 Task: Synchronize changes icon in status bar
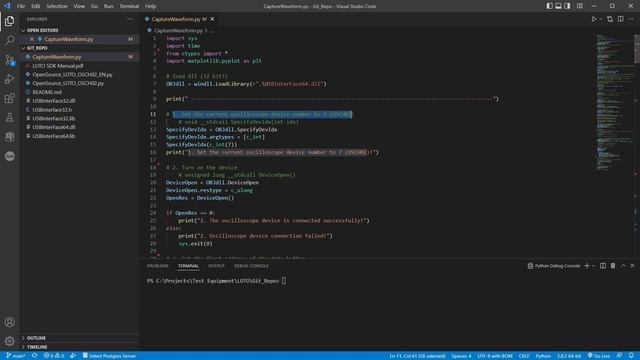pyautogui.click(x=34, y=356)
